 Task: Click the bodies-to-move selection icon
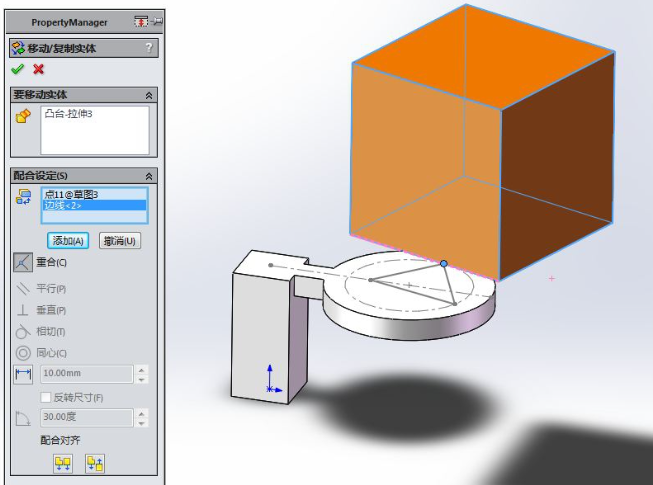23,116
